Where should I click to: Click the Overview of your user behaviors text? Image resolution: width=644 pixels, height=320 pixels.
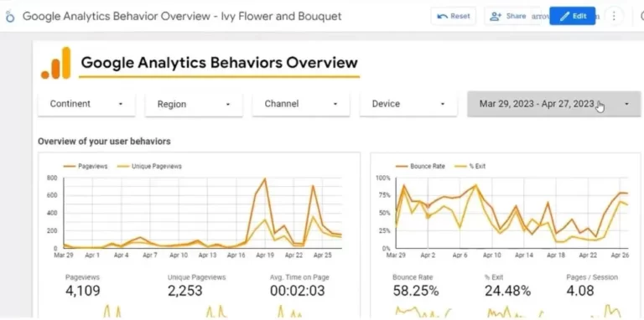click(x=104, y=142)
